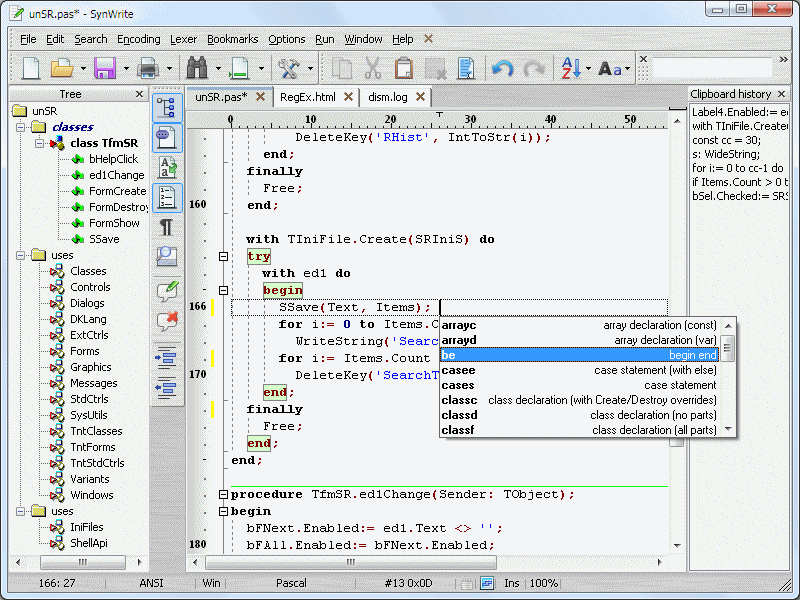Click the binoculars Find icon

(x=197, y=68)
